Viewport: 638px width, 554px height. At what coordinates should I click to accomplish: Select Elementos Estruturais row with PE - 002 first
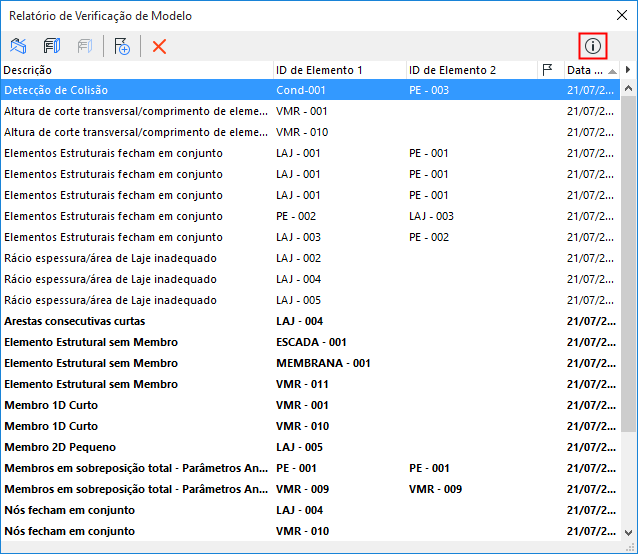click(310, 216)
